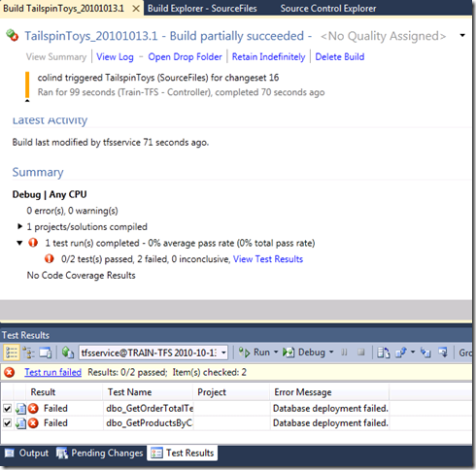Open the Run button dropdown arrow
This screenshot has width=476, height=470.
pyautogui.click(x=276, y=352)
